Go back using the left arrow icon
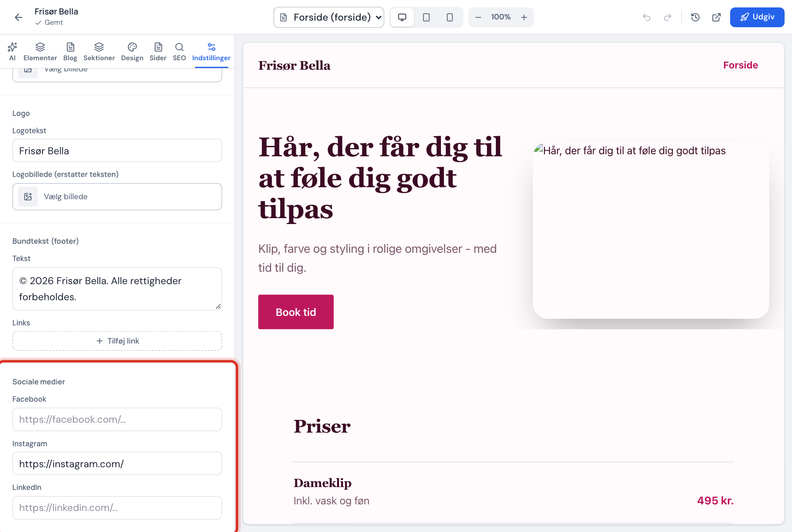This screenshot has height=532, width=792. click(x=18, y=17)
